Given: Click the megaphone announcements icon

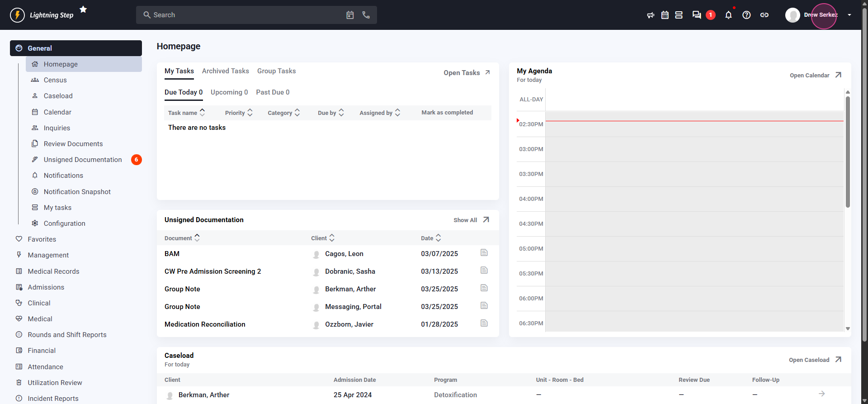Looking at the screenshot, I should coord(651,15).
